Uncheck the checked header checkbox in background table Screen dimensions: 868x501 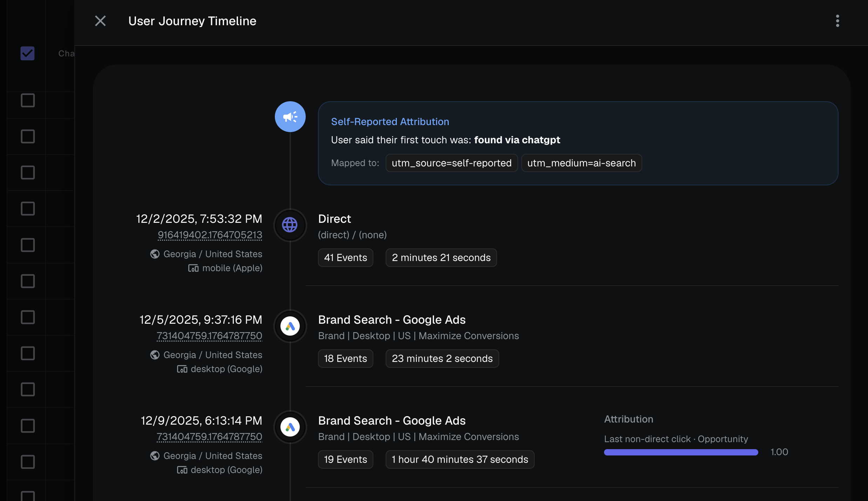(x=27, y=53)
